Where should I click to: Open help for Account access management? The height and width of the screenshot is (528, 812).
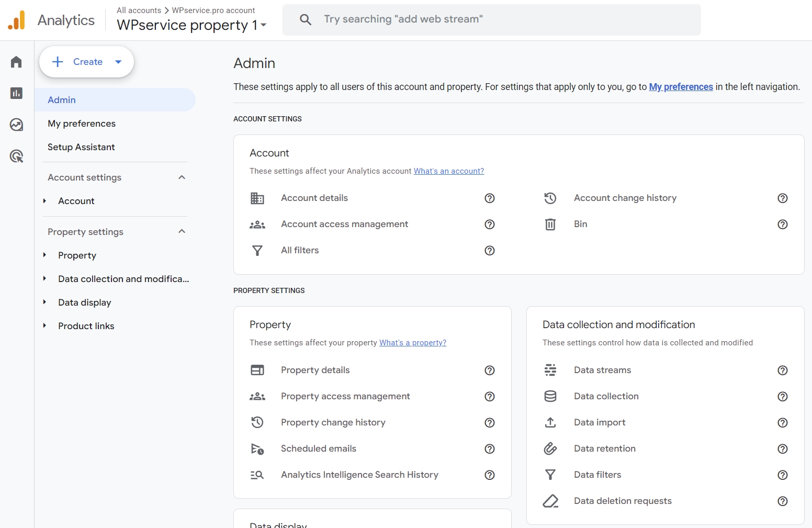coord(490,224)
